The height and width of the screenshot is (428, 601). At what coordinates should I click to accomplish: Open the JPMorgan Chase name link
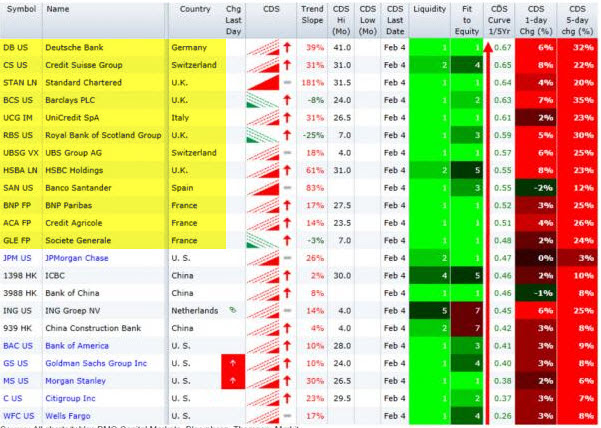[77, 258]
